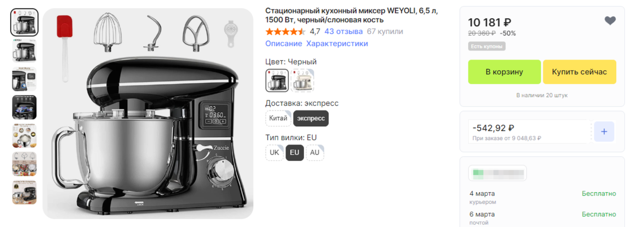This screenshot has width=644, height=227.
Task: Jump to the Характеристики section
Action: tap(337, 43)
